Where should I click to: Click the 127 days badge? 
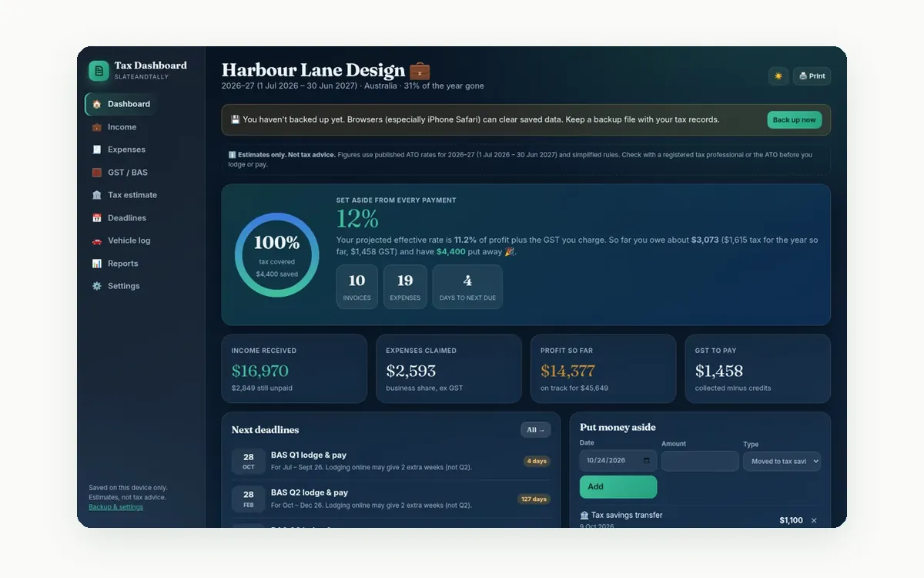pyautogui.click(x=534, y=499)
